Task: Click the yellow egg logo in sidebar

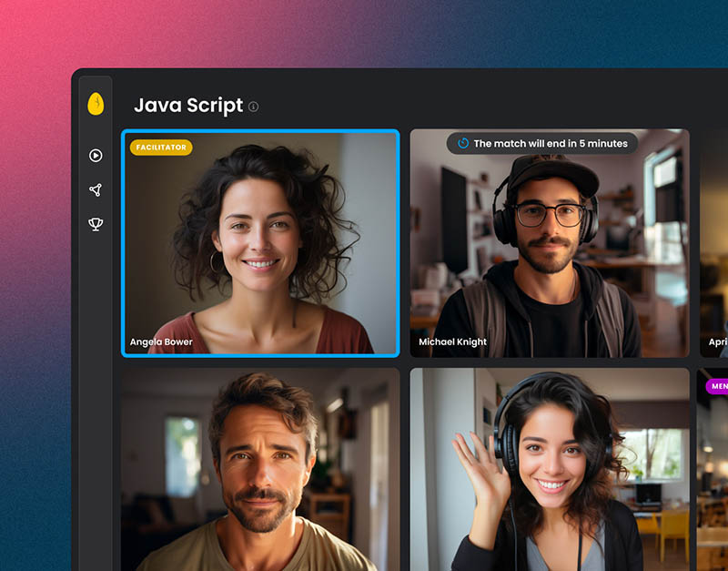Action: tap(96, 104)
